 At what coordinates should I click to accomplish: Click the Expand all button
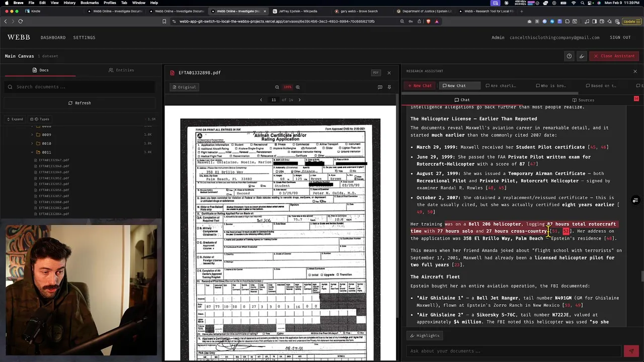click(x=15, y=119)
